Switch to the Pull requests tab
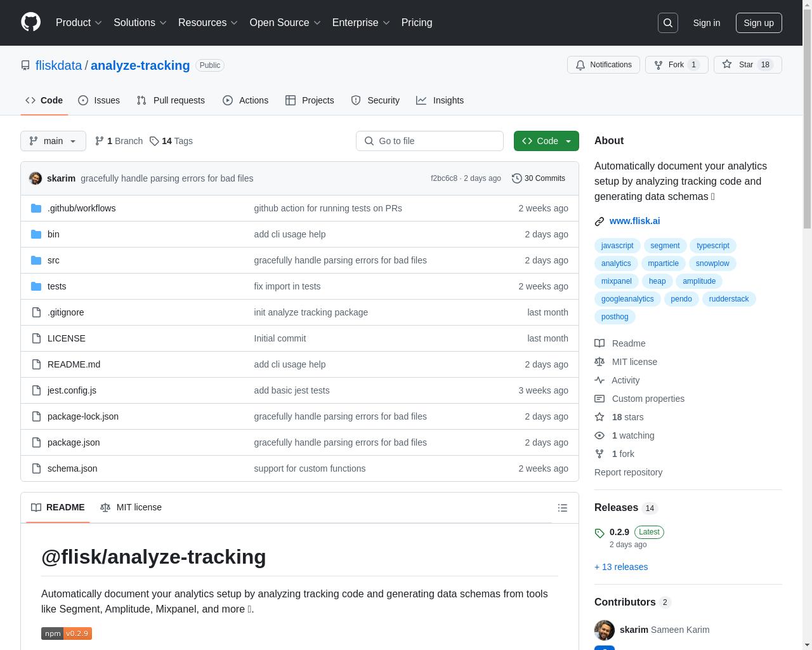The height and width of the screenshot is (650, 812). click(171, 100)
